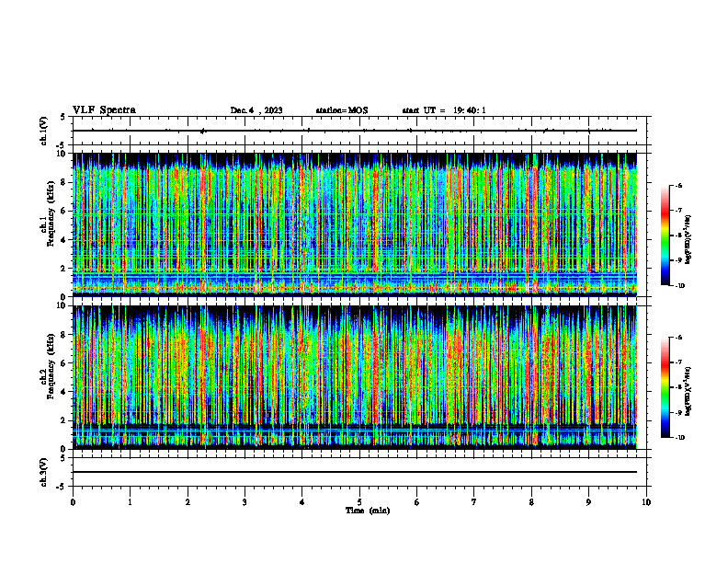The height and width of the screenshot is (563, 728).
Task: Click the "-5" tick on ch.3(V) axis
Action: click(62, 487)
